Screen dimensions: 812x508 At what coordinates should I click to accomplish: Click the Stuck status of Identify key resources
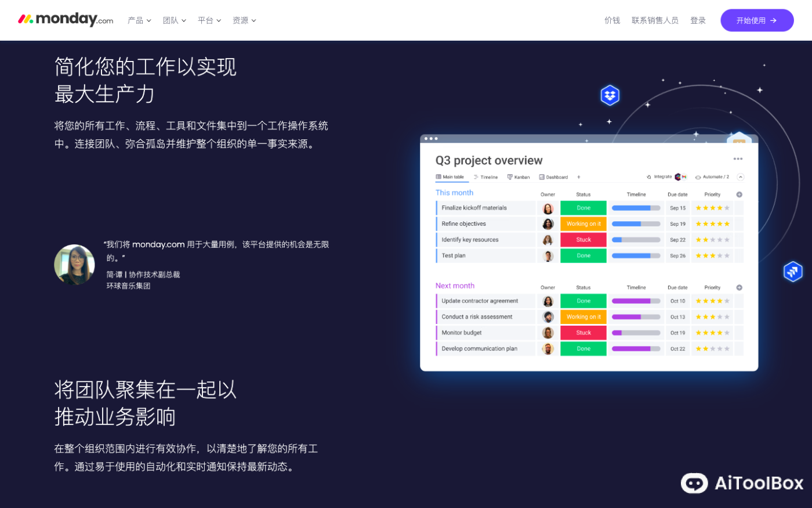point(583,240)
